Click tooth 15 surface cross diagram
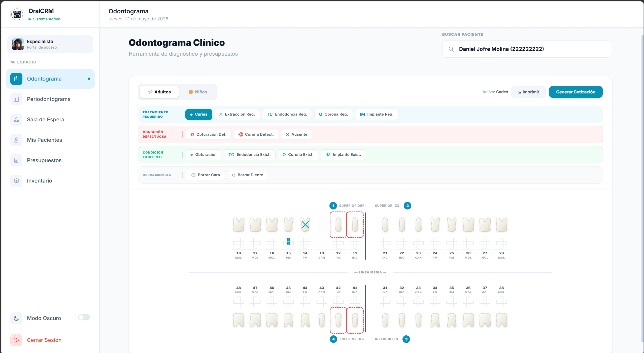Image resolution: width=644 pixels, height=353 pixels. [x=288, y=243]
